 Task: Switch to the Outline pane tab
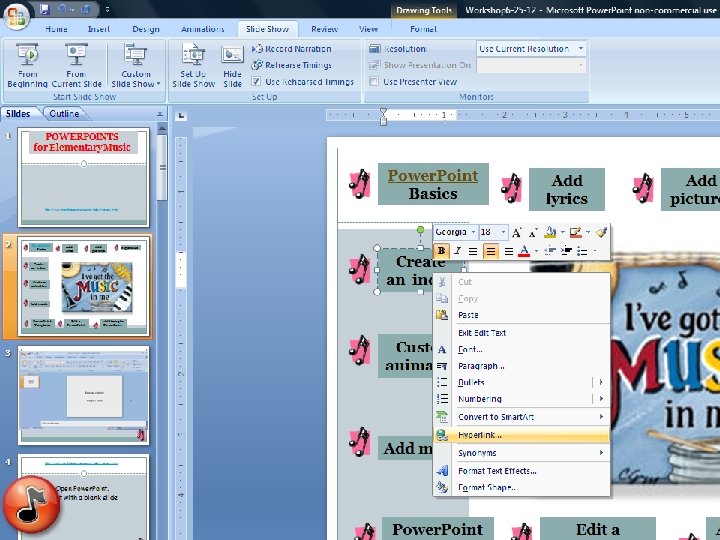(64, 114)
